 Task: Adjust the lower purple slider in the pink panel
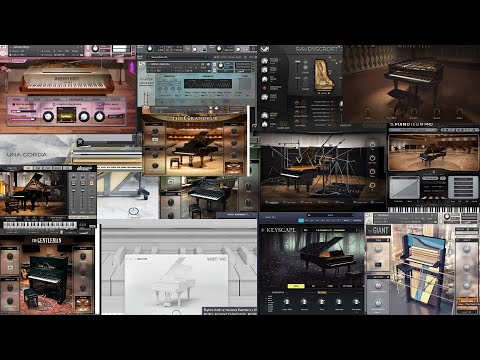tap(23, 119)
